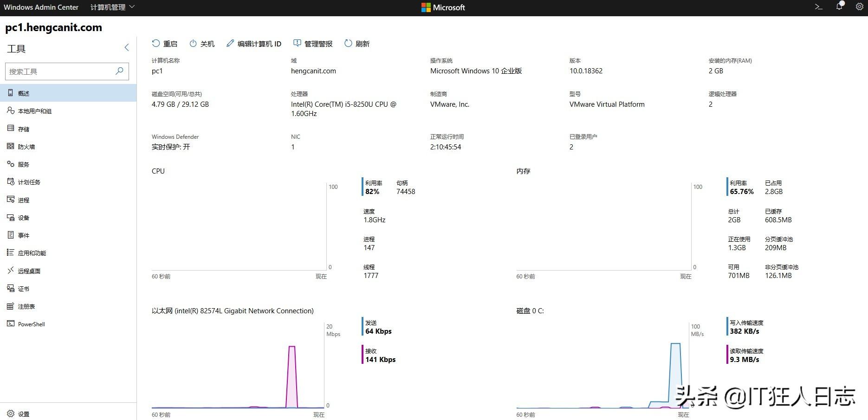Click memory utilization value 65.76%
The image size is (868, 420).
pos(742,192)
